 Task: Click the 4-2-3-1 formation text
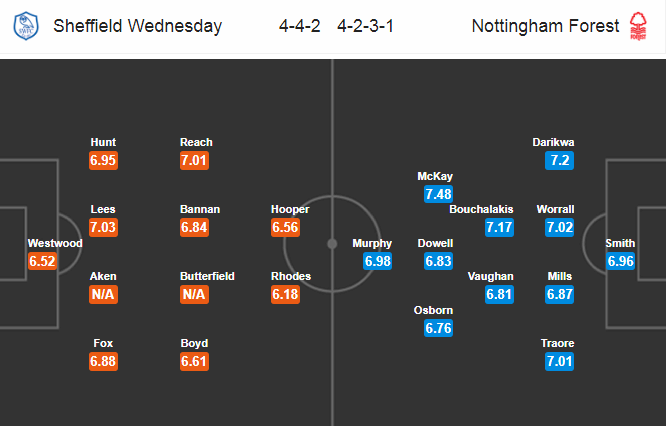[365, 26]
